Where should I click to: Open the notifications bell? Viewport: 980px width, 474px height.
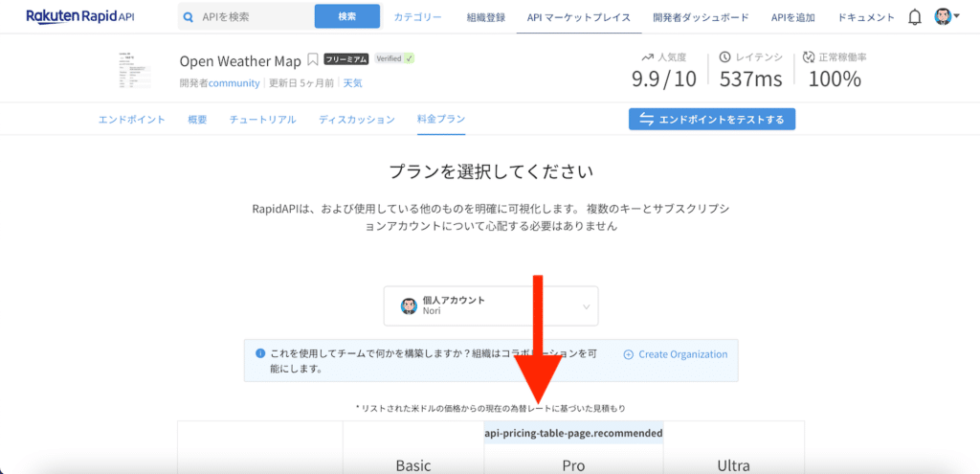915,17
